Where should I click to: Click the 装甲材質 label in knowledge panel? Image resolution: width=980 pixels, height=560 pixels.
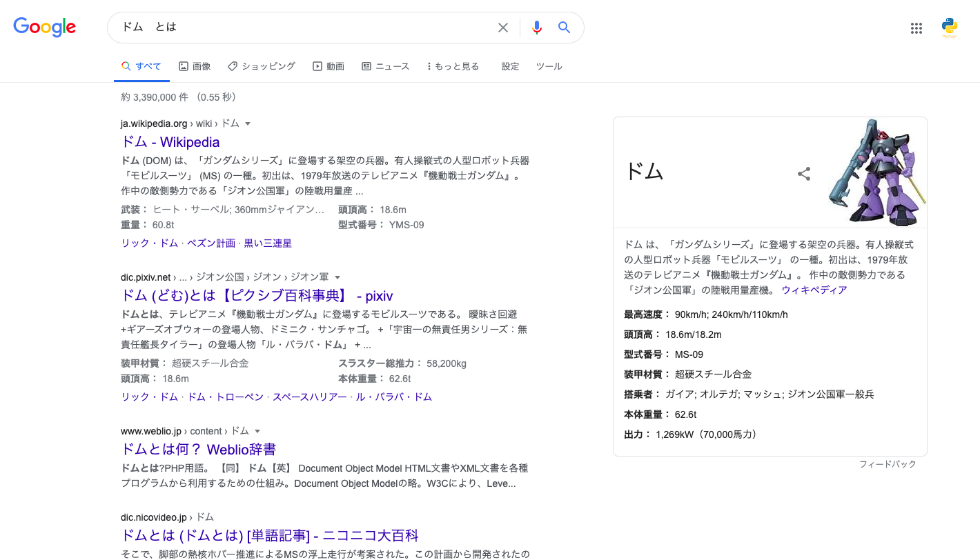pos(647,374)
